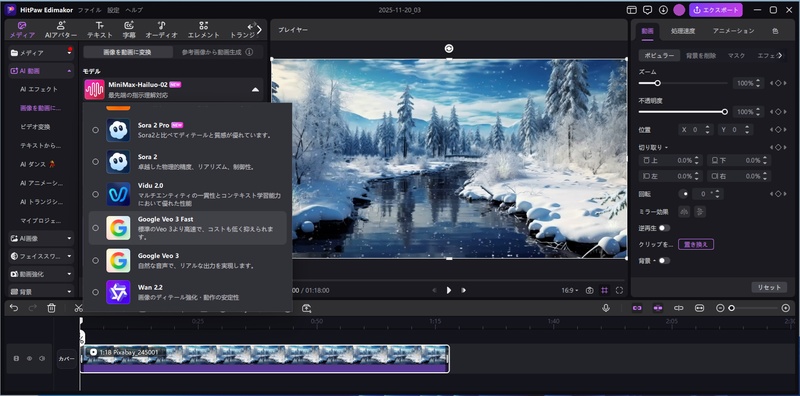
Task: Click the ズーム slider handle
Action: 657,83
